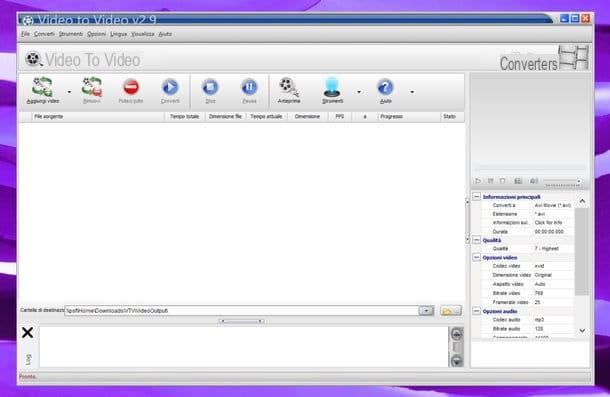The height and width of the screenshot is (397, 610).
Task: Click the preview player fullscreen icon
Action: (518, 181)
